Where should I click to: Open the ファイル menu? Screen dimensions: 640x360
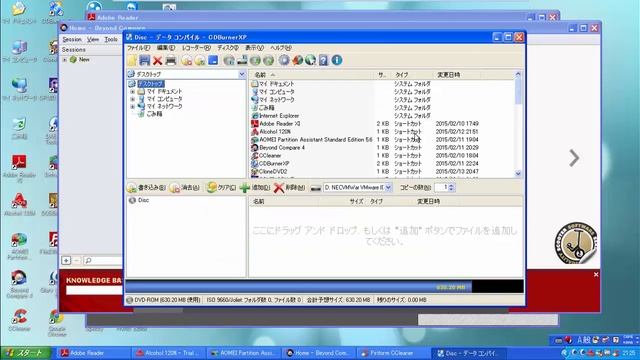click(138, 48)
